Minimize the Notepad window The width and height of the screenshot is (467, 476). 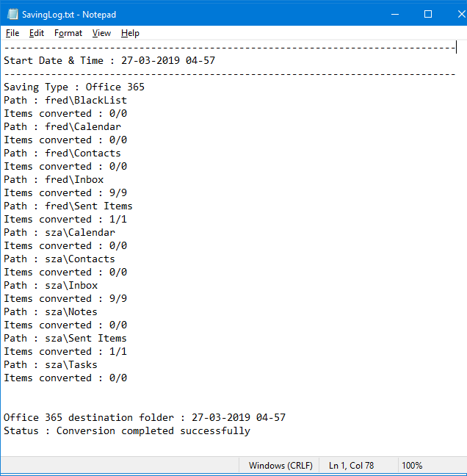click(x=395, y=14)
